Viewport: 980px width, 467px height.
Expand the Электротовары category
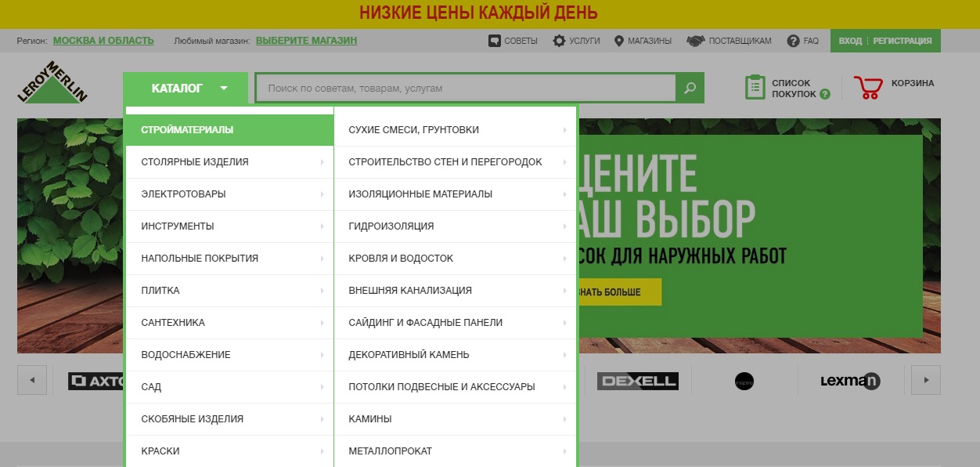(x=229, y=194)
